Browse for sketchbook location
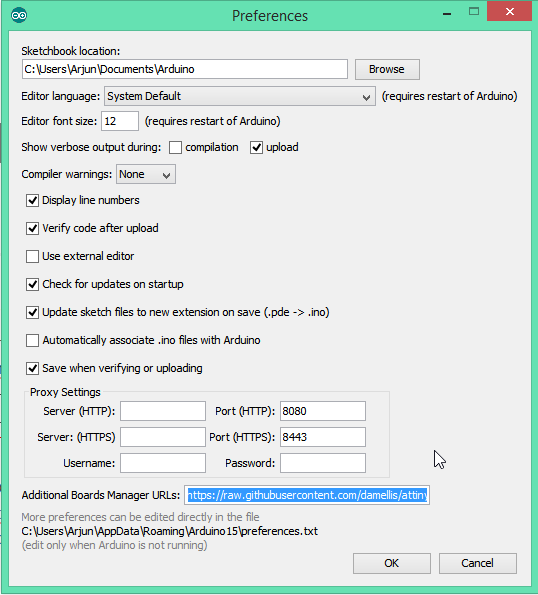The image size is (538, 595). 387,69
